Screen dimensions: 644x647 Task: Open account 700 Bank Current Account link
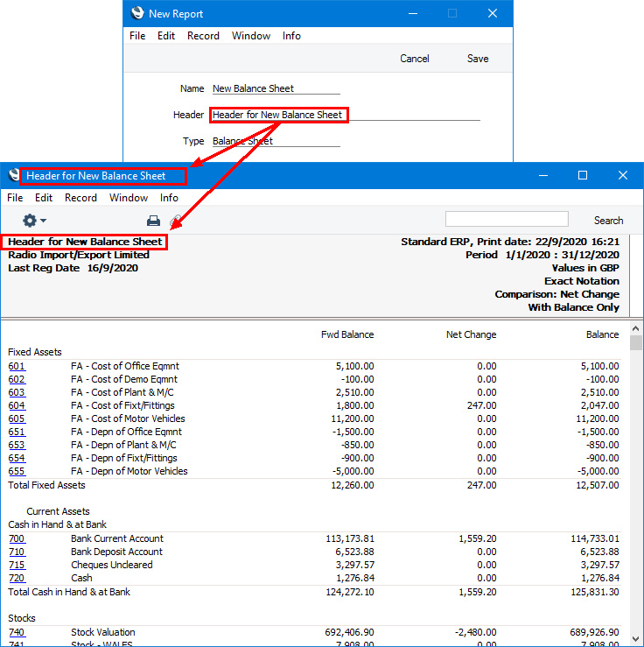[17, 538]
